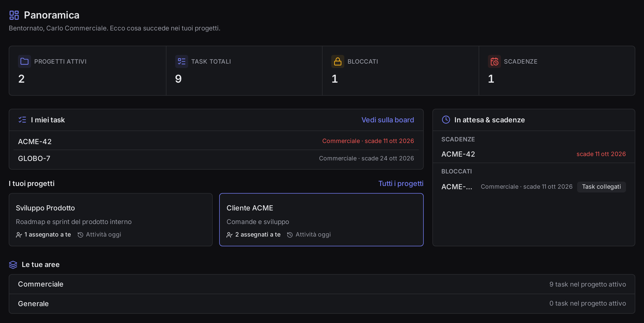
Task: Click the clock icon beside In attesa & scadenze
Action: pyautogui.click(x=446, y=120)
